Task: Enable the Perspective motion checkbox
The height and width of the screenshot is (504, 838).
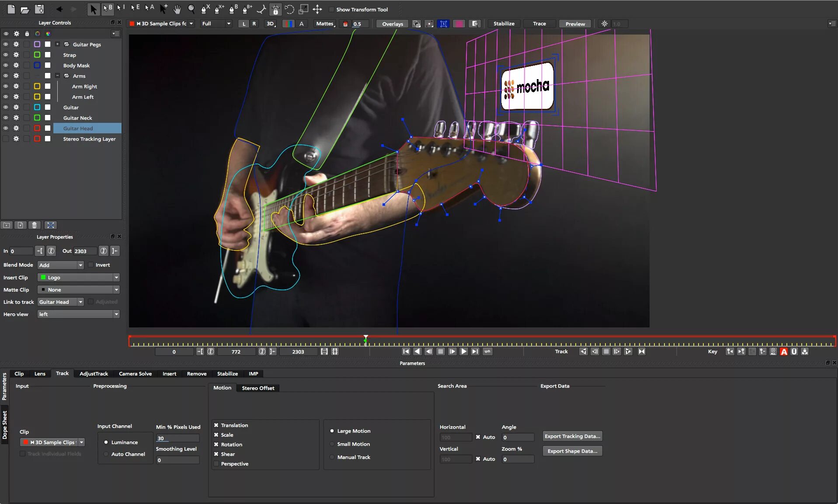Action: coord(216,464)
